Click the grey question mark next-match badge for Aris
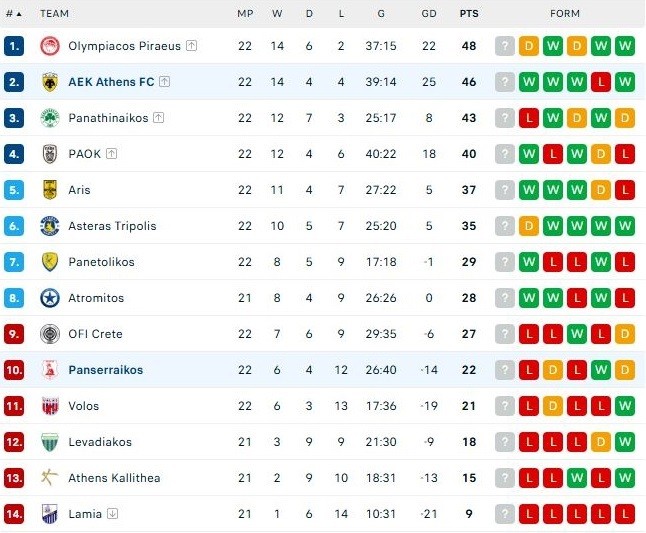Screen dimensions: 646x533 tap(505, 190)
